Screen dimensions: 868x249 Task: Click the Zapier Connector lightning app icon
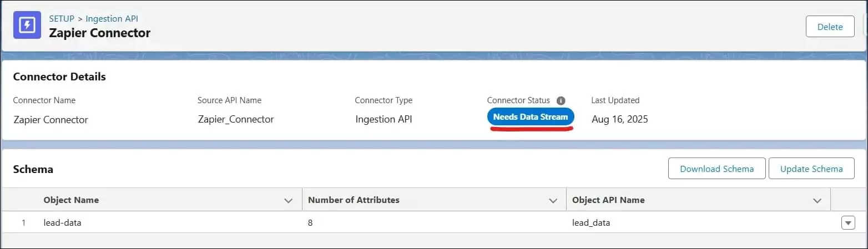pos(27,26)
